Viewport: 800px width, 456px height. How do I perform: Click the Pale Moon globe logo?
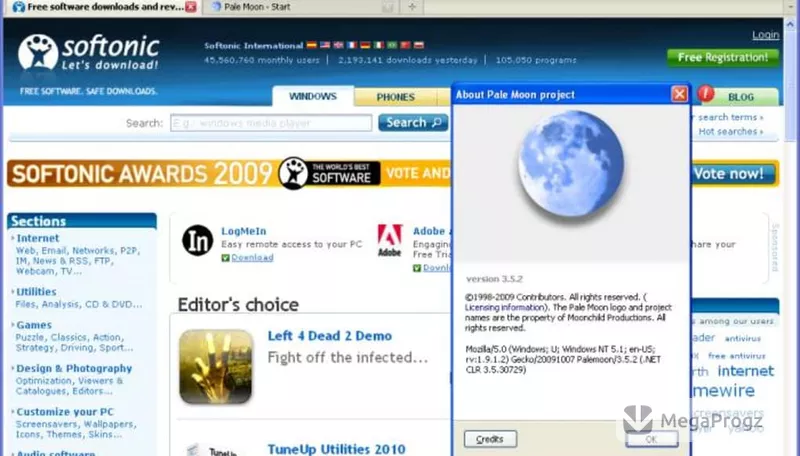[x=571, y=164]
